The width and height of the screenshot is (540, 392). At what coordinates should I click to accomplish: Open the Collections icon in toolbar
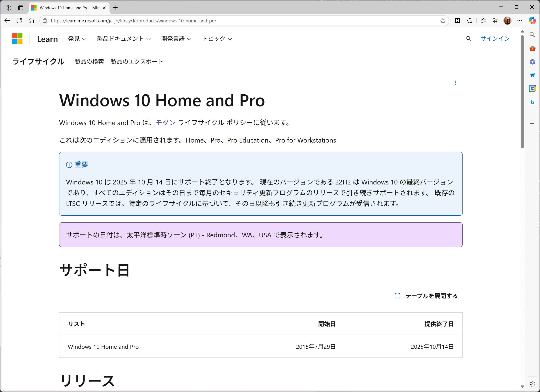tap(495, 21)
